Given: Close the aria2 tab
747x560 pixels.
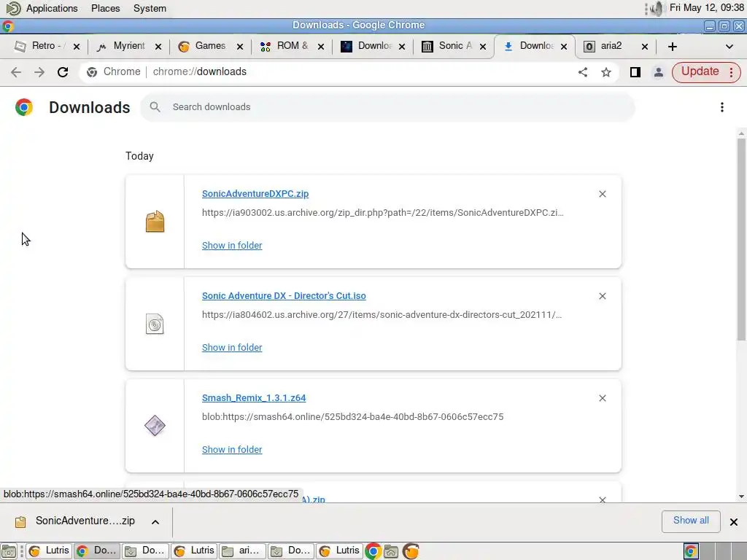Looking at the screenshot, I should 645,46.
